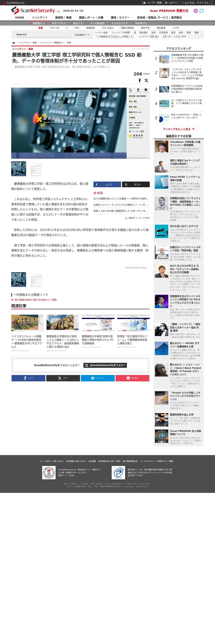215x644 pixels.
Task: Share article via X icon under views
Action: (146, 81)
